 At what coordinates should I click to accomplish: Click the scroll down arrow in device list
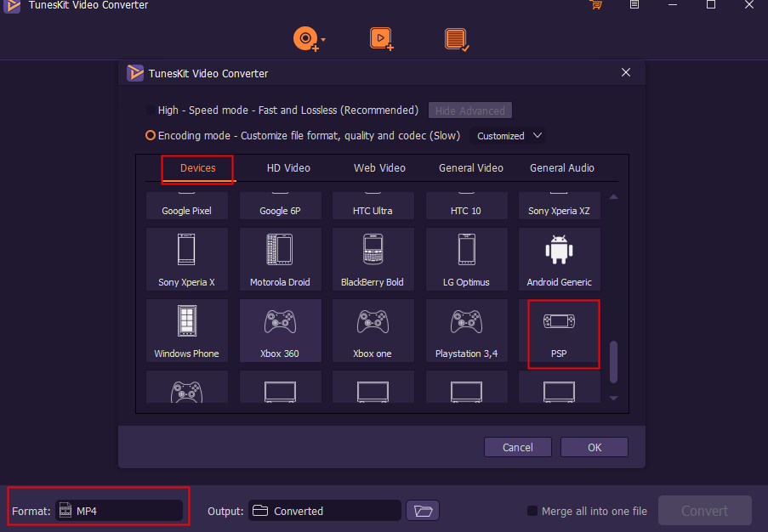click(614, 399)
